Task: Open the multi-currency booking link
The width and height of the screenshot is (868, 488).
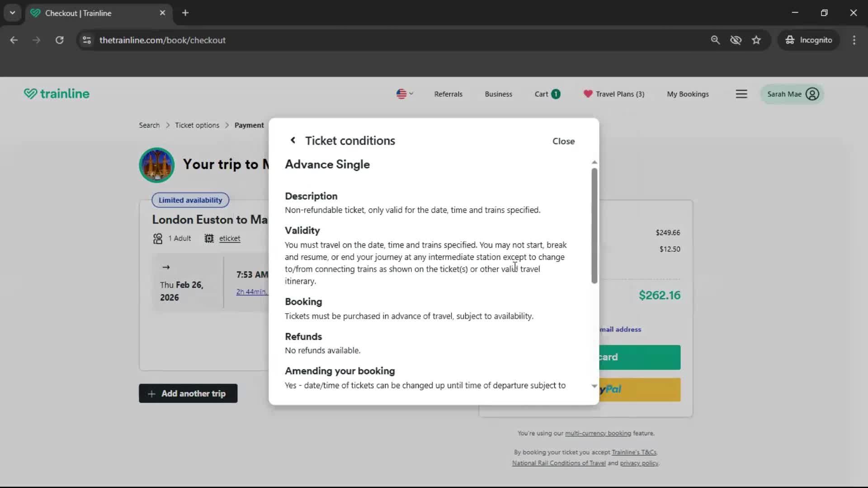Action: (597, 433)
